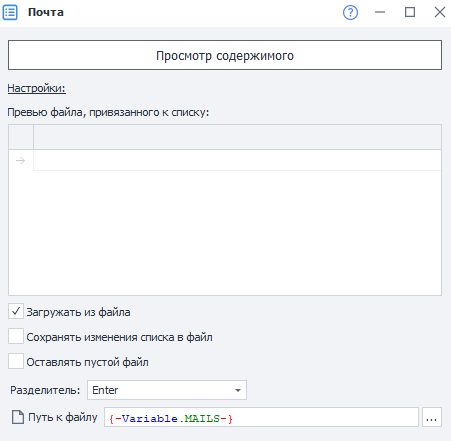Viewport: 451px width, 441px height.
Task: Open the file browse ellipsis button
Action: point(432,417)
